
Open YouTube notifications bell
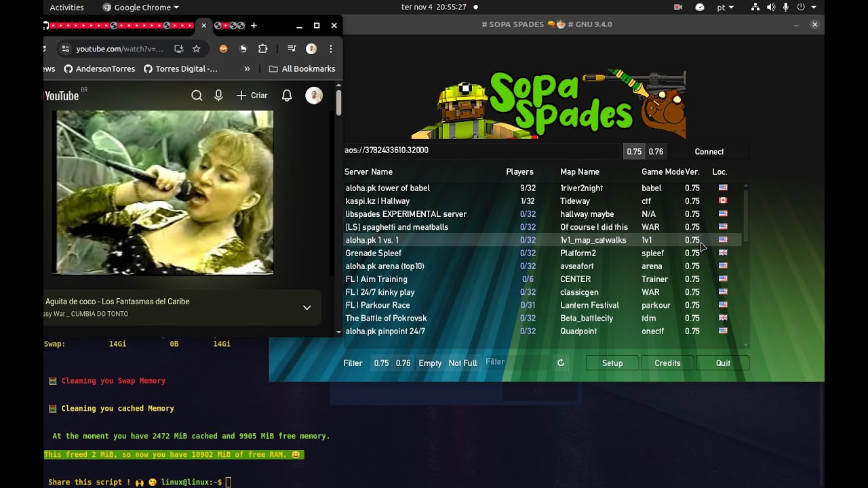pyautogui.click(x=287, y=96)
